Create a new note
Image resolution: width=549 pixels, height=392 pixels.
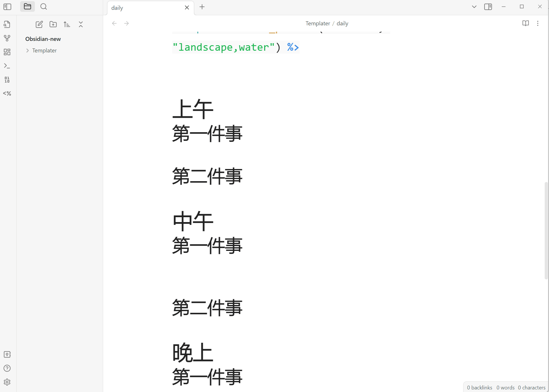(39, 24)
